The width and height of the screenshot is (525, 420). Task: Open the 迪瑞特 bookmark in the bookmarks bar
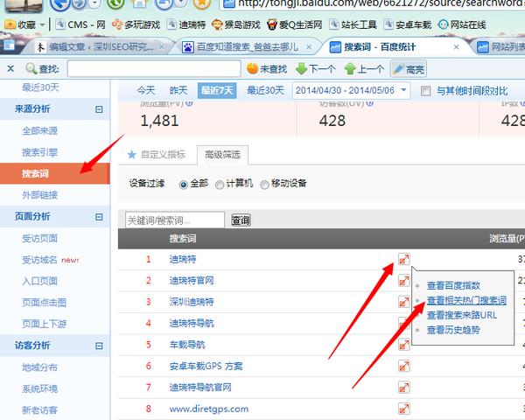pyautogui.click(x=186, y=24)
